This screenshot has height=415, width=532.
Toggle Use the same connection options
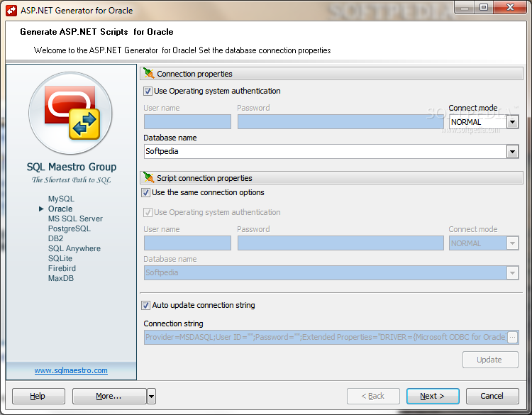(145, 192)
